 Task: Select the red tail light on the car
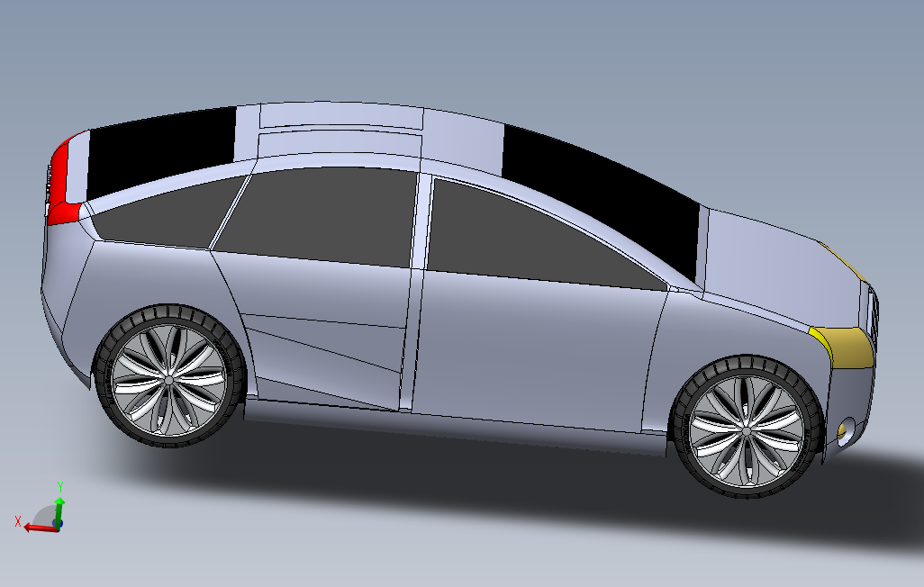[60, 185]
